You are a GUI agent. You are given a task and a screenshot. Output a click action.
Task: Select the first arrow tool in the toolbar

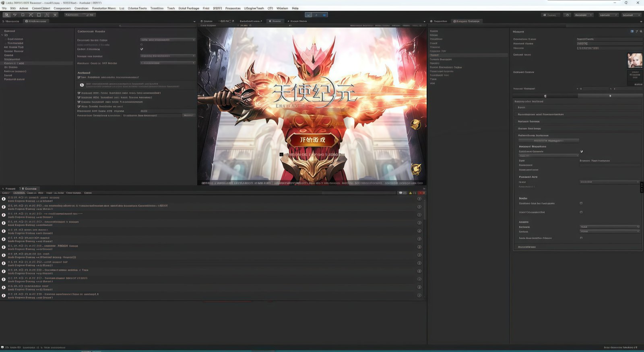click(x=6, y=15)
